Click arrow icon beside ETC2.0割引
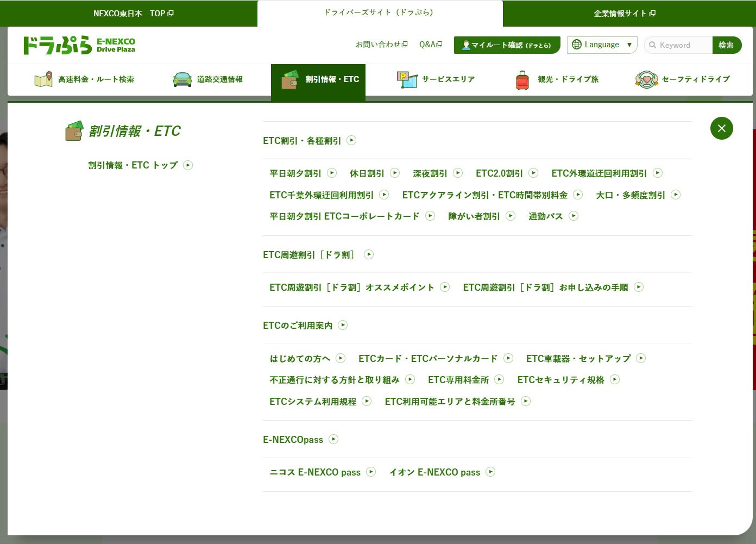 click(x=533, y=173)
